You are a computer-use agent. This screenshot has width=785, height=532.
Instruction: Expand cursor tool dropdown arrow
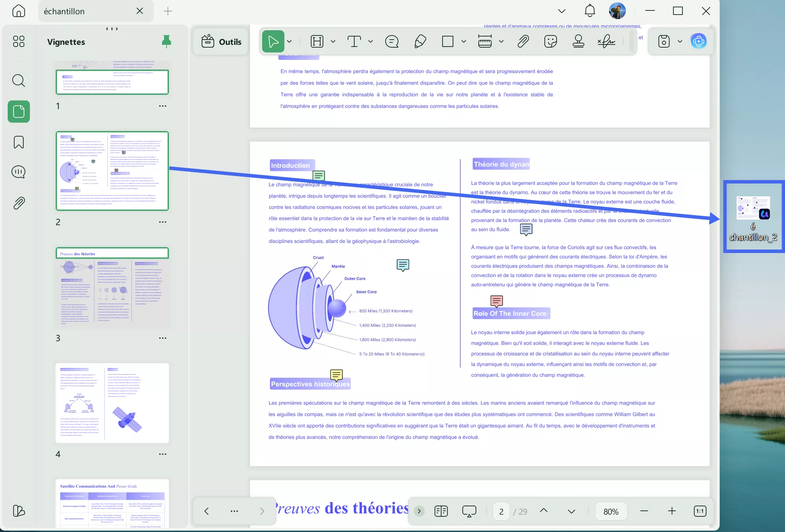[289, 41]
